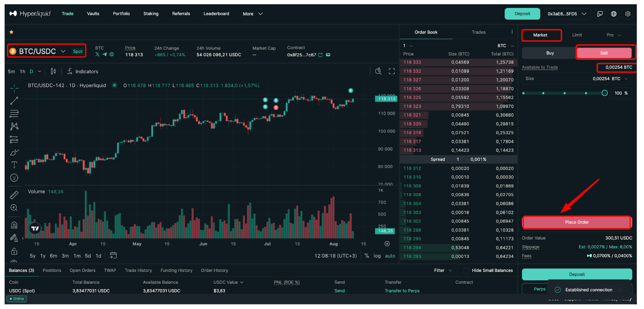Click the order size percentage slider handle

(x=604, y=93)
